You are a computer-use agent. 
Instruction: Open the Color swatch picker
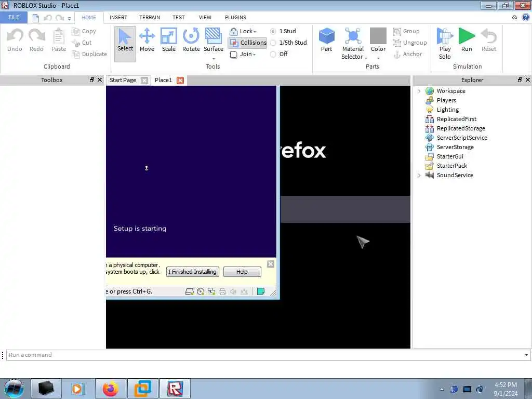(378, 36)
